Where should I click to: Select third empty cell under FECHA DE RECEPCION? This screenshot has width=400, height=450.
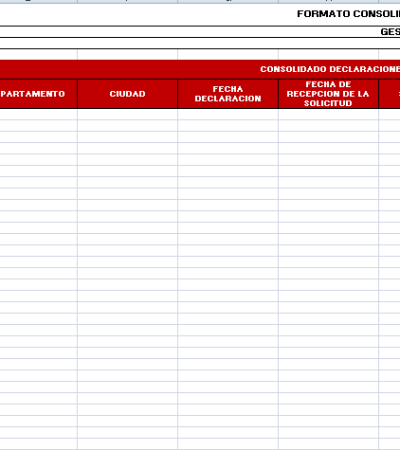pos(328,137)
